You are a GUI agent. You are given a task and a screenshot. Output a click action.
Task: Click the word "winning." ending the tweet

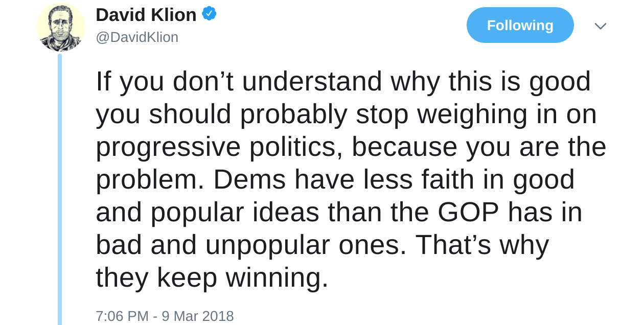277,278
